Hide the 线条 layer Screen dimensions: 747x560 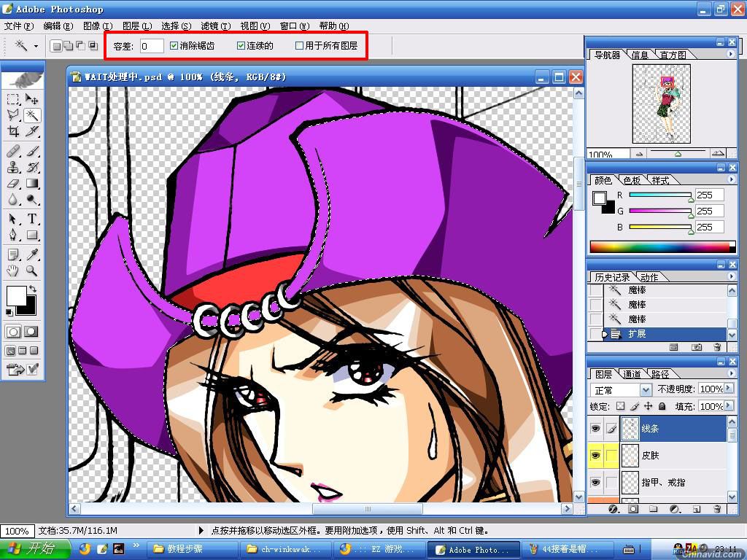point(595,429)
